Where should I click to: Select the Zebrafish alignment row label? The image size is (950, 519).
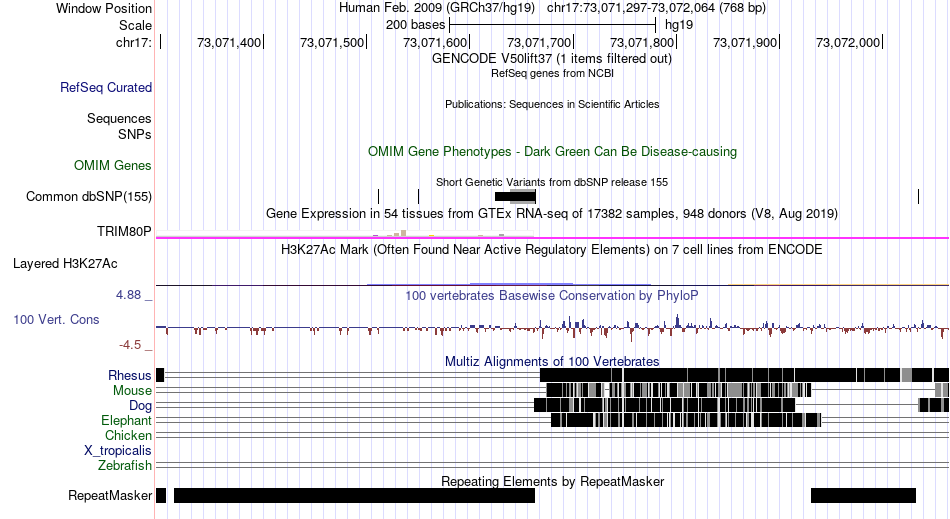point(125,465)
